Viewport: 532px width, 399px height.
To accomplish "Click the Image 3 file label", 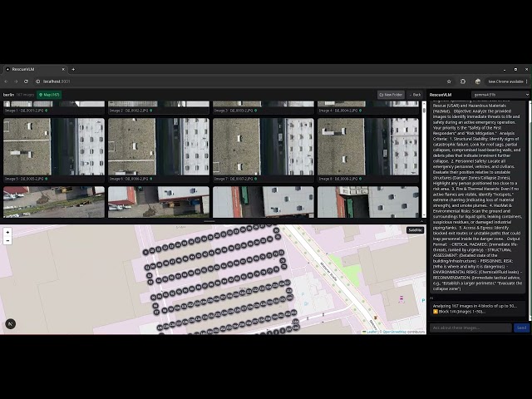I will (235, 111).
